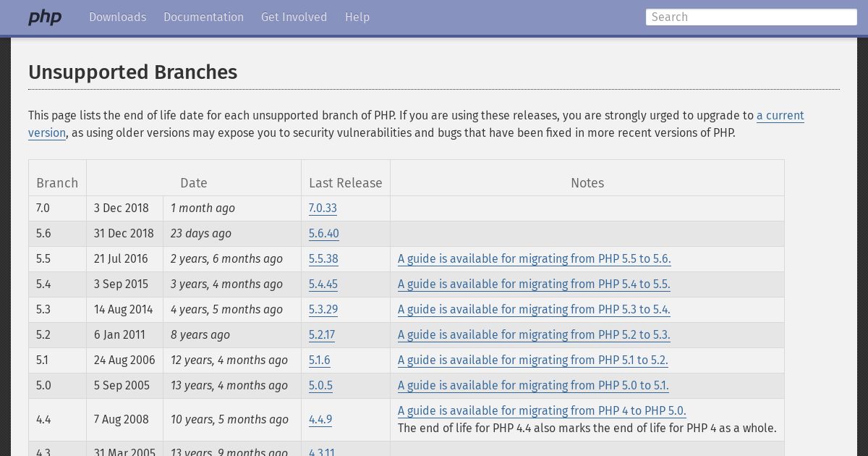Open the 7.0.33 release link
Viewport: 868px width, 456px height.
tap(323, 208)
